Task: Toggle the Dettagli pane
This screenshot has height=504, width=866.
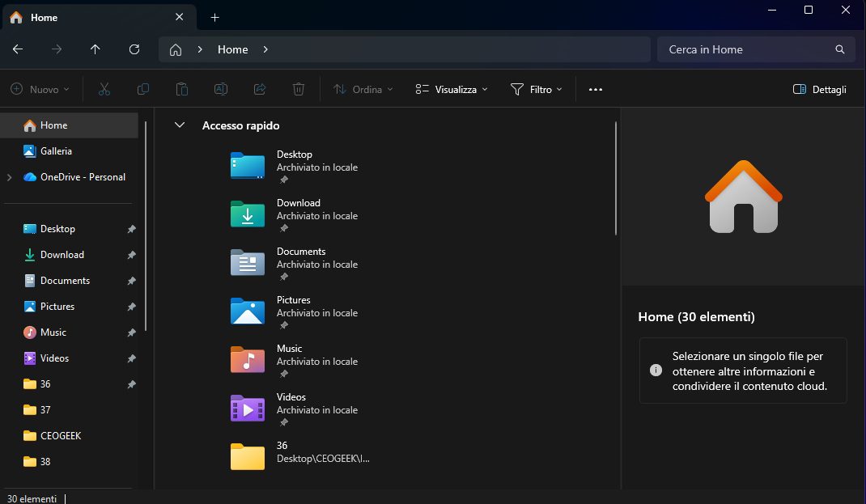Action: pyautogui.click(x=820, y=90)
